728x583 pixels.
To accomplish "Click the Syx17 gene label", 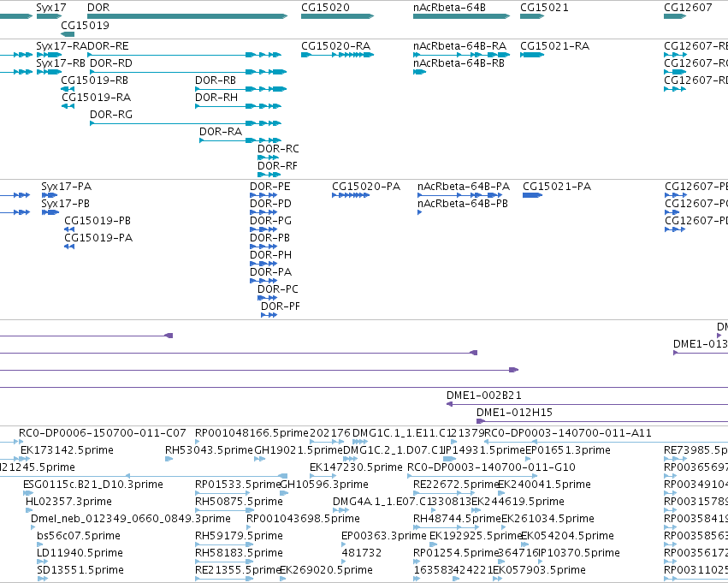I will pyautogui.click(x=51, y=8).
